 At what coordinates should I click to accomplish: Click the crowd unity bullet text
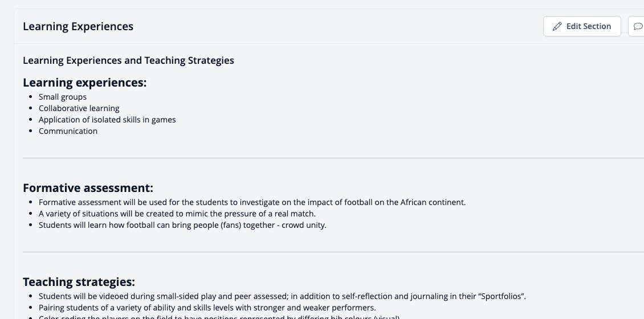point(182,226)
